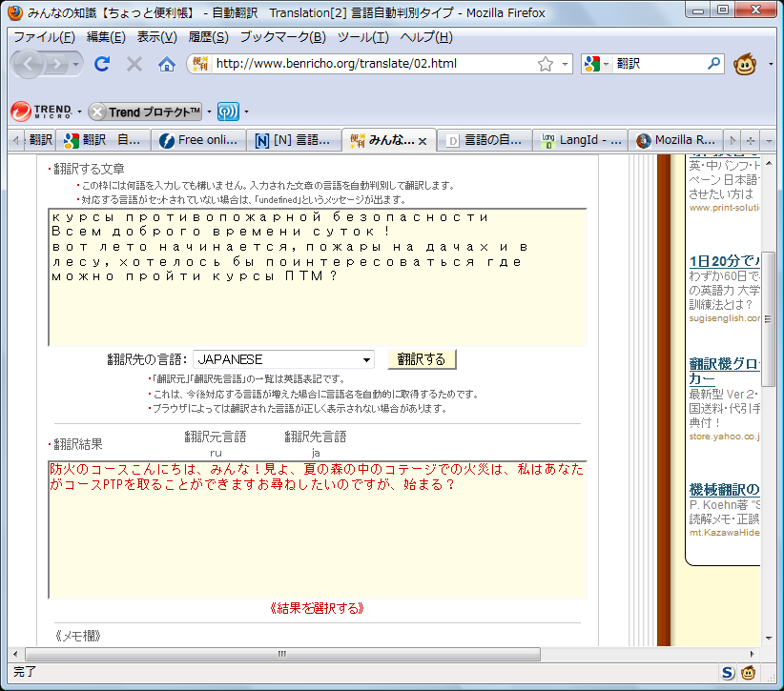Open the 表示(V) menu

(157, 37)
